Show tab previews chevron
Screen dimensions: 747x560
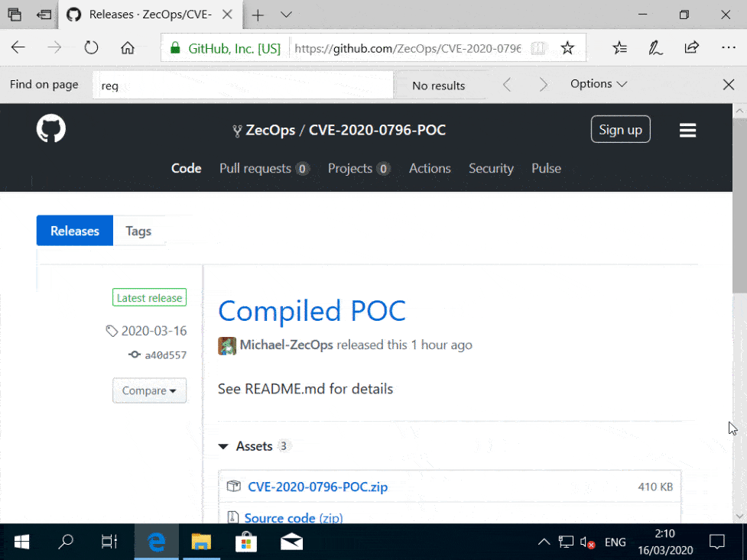tap(286, 15)
